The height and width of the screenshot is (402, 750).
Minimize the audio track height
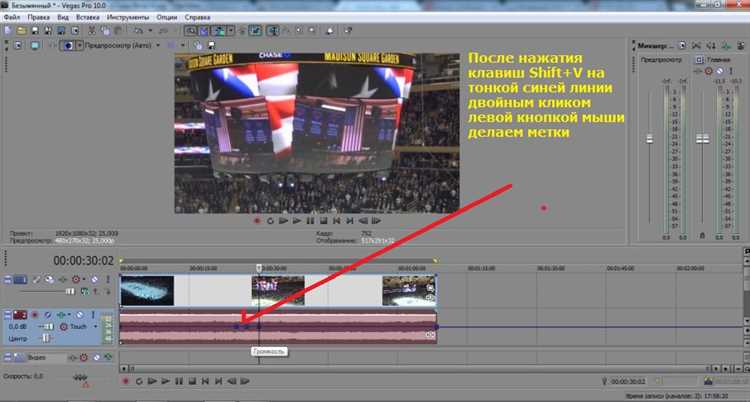pyautogui.click(x=7, y=315)
